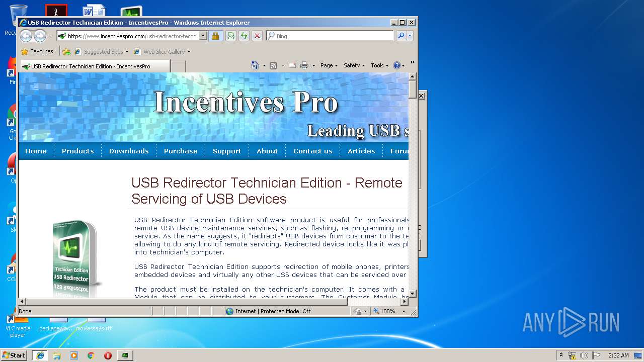The image size is (644, 362).
Task: Launch Windows Media Player from taskbar
Action: point(74,355)
